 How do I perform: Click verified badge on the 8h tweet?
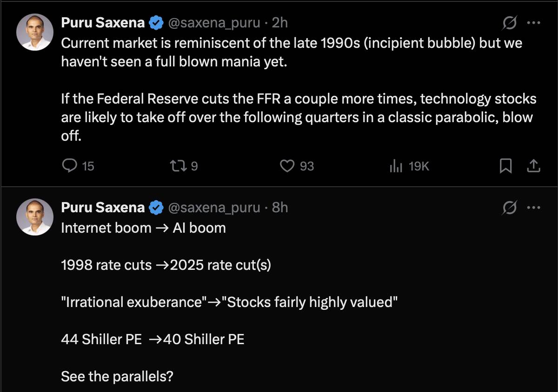click(156, 207)
